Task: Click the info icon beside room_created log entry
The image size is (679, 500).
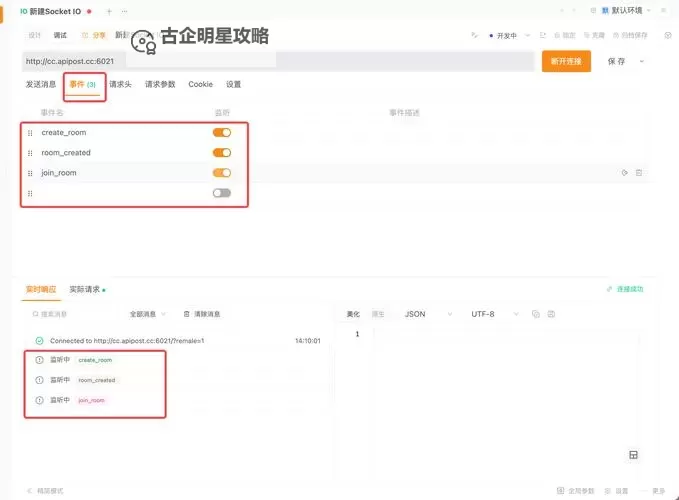Action: pos(39,380)
